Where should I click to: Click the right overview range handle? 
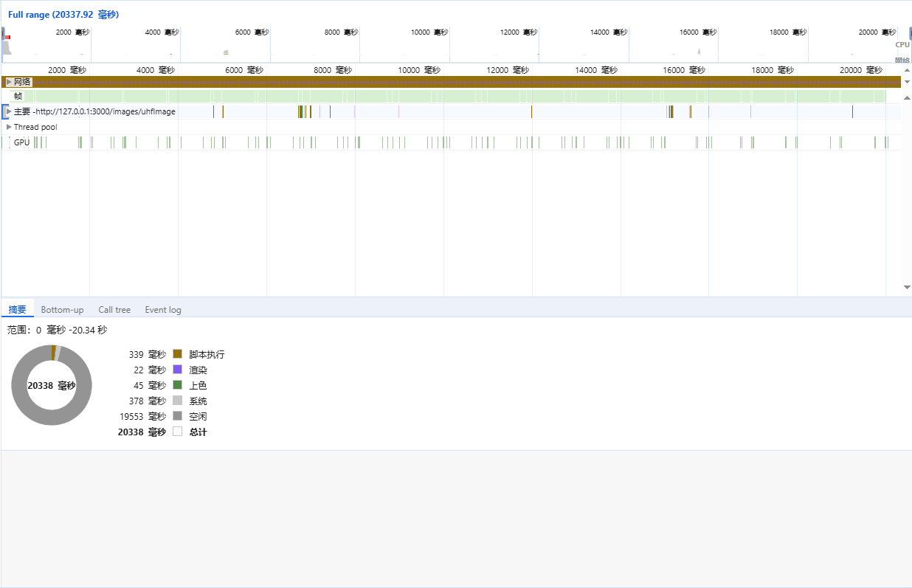click(910, 33)
